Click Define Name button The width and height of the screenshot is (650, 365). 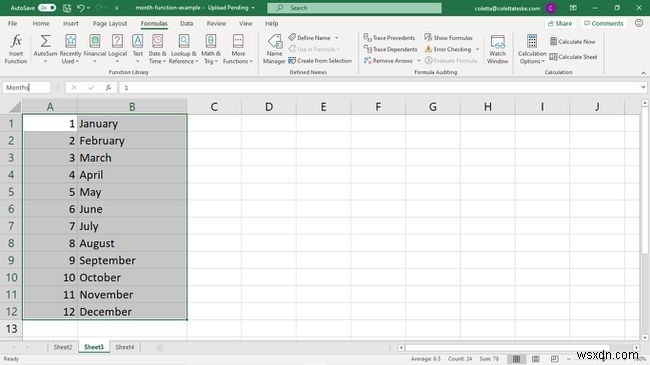pos(310,38)
